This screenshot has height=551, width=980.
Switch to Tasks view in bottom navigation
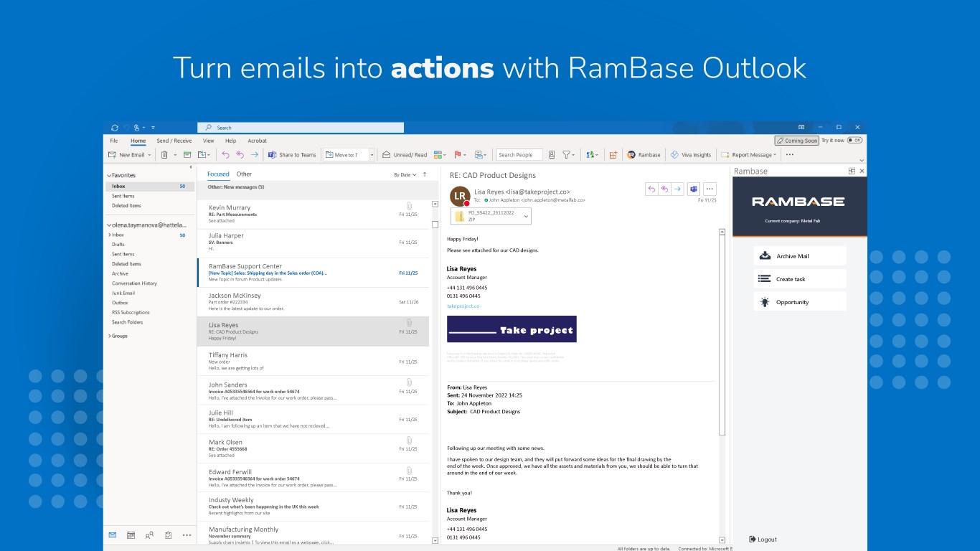(x=168, y=534)
